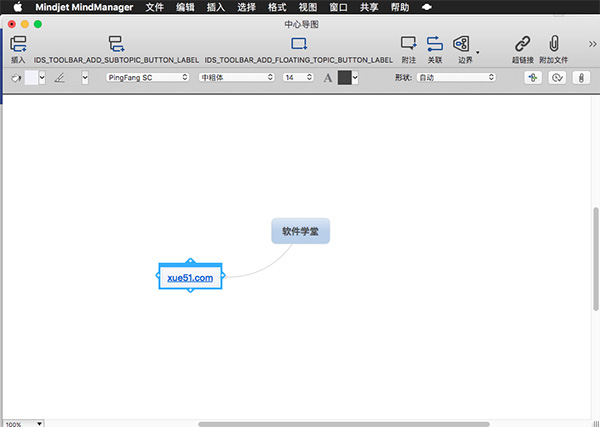Minimize the window with the yellow button
The height and width of the screenshot is (427, 600).
[x=25, y=24]
